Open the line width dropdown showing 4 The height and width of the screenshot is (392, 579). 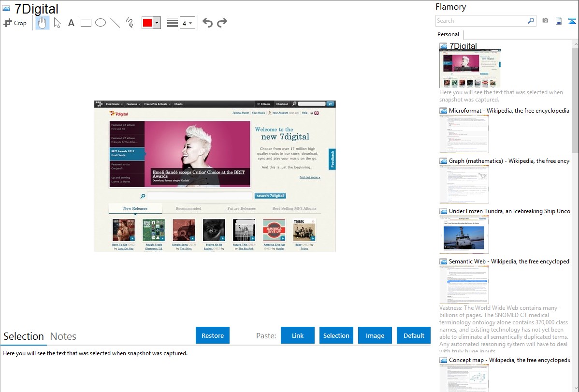click(x=188, y=23)
